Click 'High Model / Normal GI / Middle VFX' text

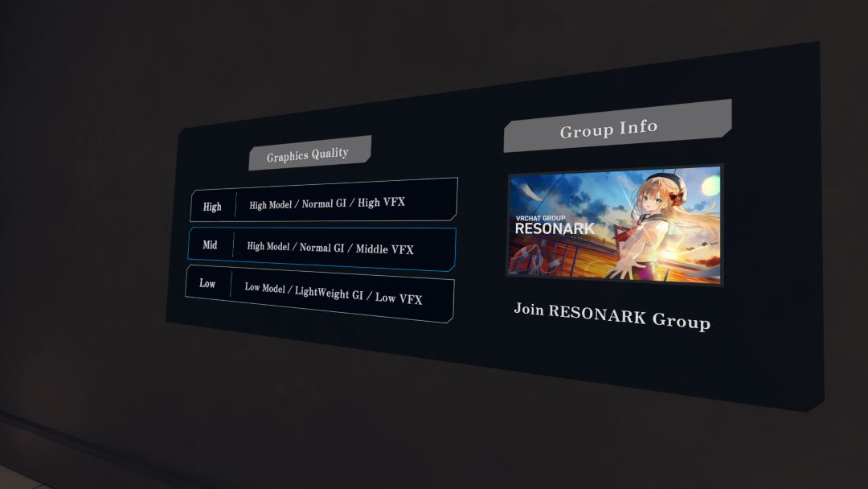click(x=330, y=248)
